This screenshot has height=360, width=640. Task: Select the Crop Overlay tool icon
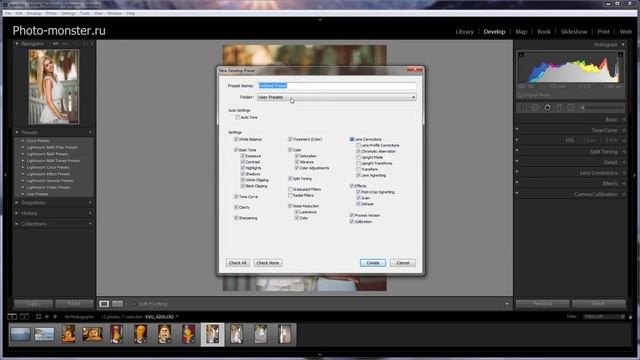point(523,108)
